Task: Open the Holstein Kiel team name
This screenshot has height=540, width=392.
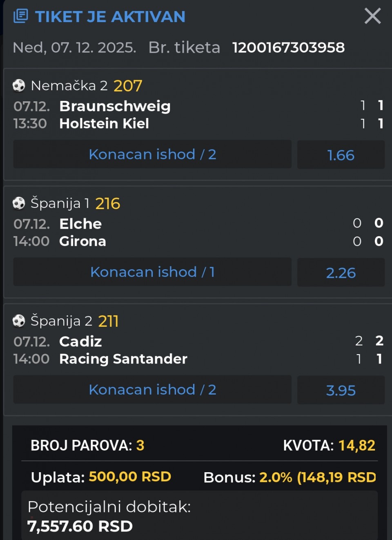Action: click(104, 123)
